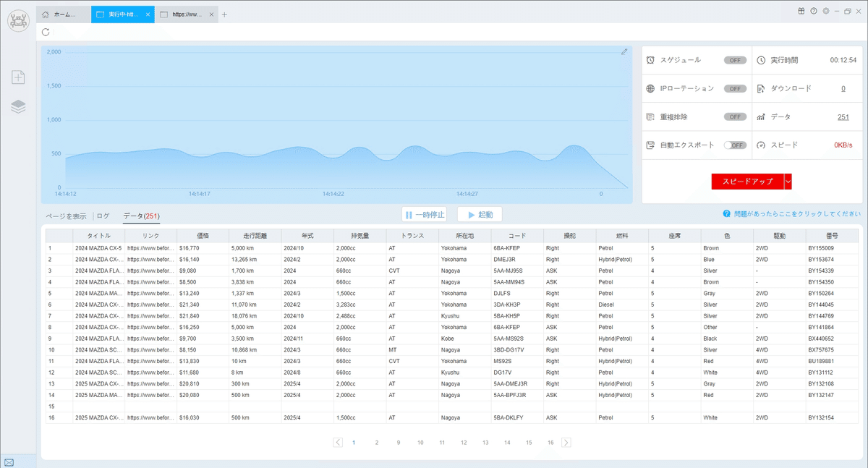Click the 価格 column header
868x468 pixels.
[203, 236]
